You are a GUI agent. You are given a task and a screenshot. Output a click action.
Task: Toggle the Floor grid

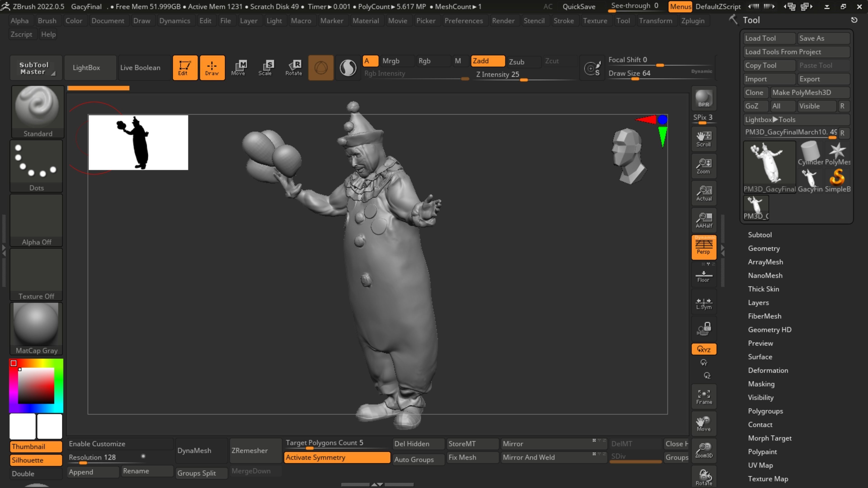704,276
